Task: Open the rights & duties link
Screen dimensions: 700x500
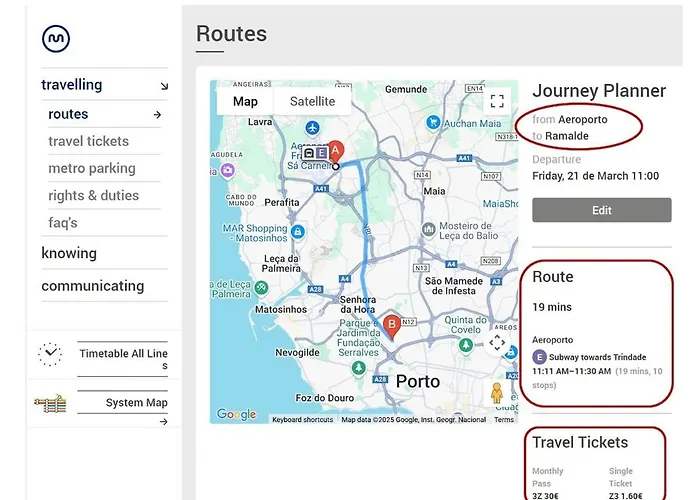Action: pyautogui.click(x=93, y=196)
